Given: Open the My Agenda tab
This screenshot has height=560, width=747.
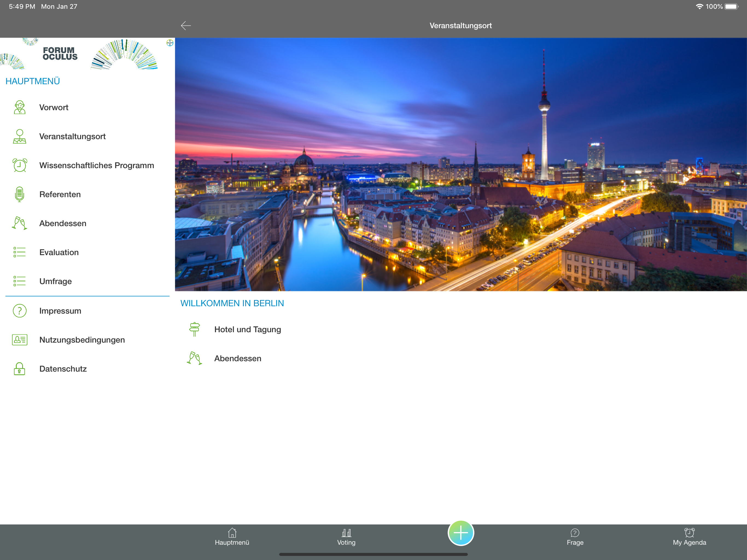Looking at the screenshot, I should point(689,537).
